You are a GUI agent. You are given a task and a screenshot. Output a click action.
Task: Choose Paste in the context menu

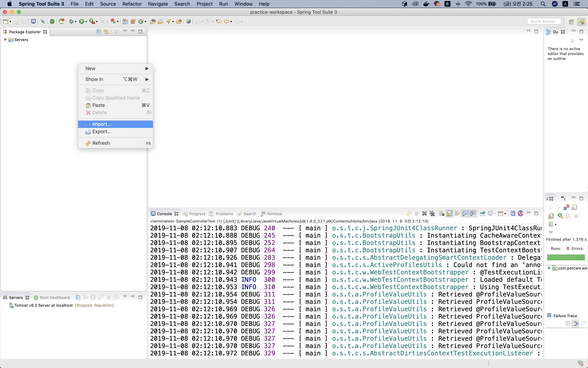pos(115,105)
